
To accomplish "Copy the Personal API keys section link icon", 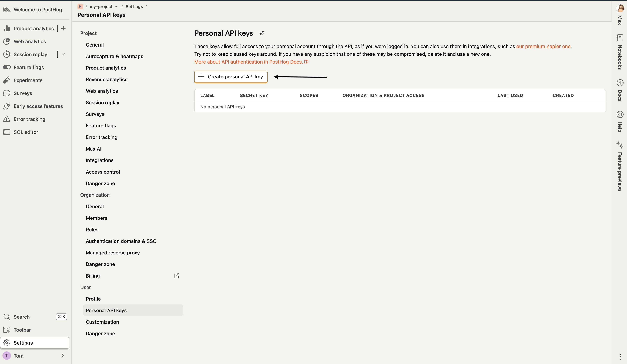I will [x=262, y=33].
